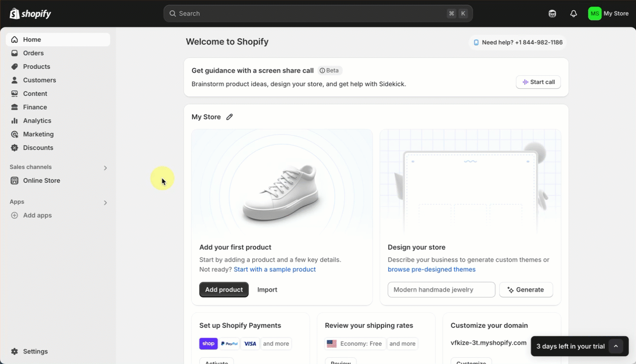Click the Shopify logo
The height and width of the screenshot is (364, 636).
(30, 14)
